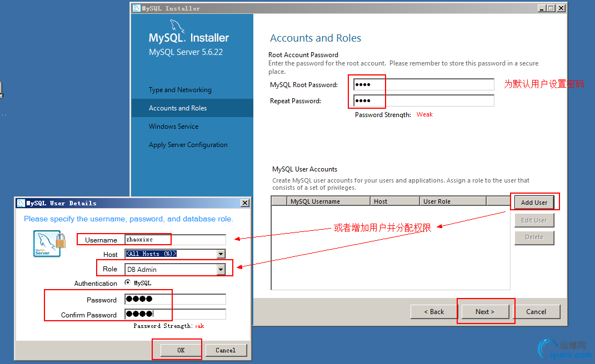Viewport: 595px width, 364px height.
Task: Click the All Hosts (%) combo box
Action: (x=175, y=254)
